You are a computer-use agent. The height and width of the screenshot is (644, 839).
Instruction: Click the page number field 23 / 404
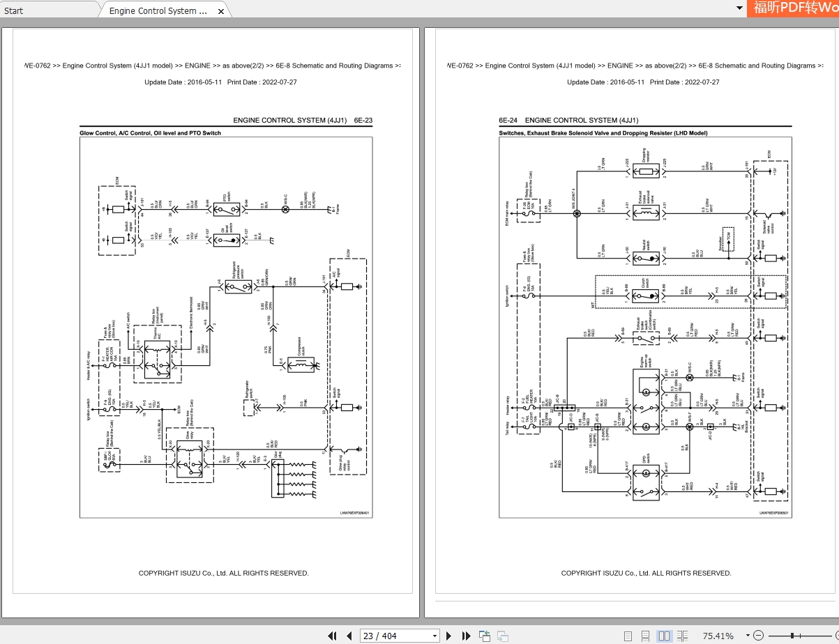pyautogui.click(x=395, y=636)
